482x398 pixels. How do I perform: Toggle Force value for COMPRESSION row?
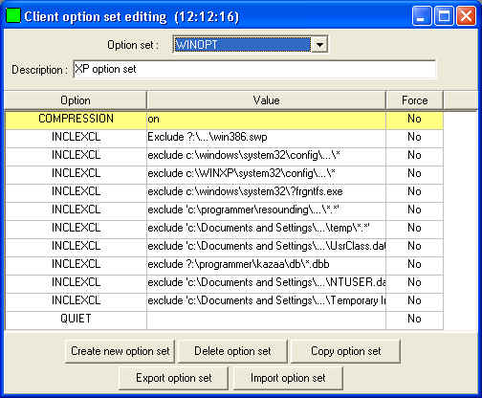pos(414,119)
